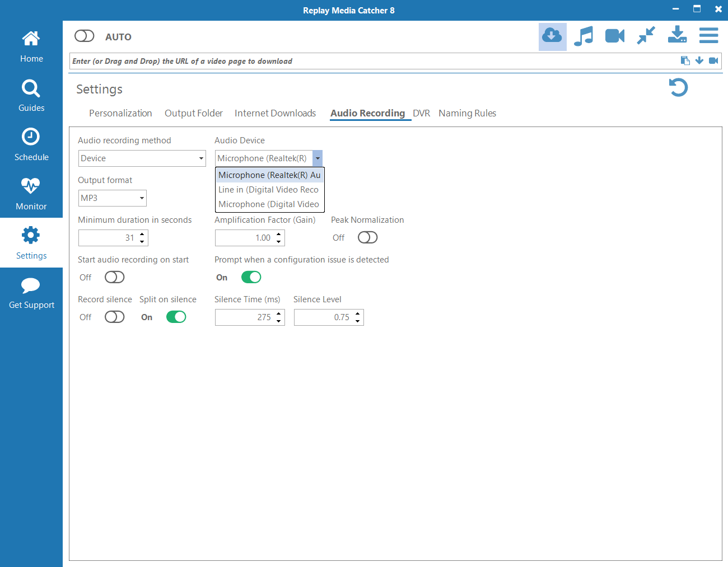Decrease Silence Time value
The width and height of the screenshot is (728, 567).
click(x=279, y=321)
